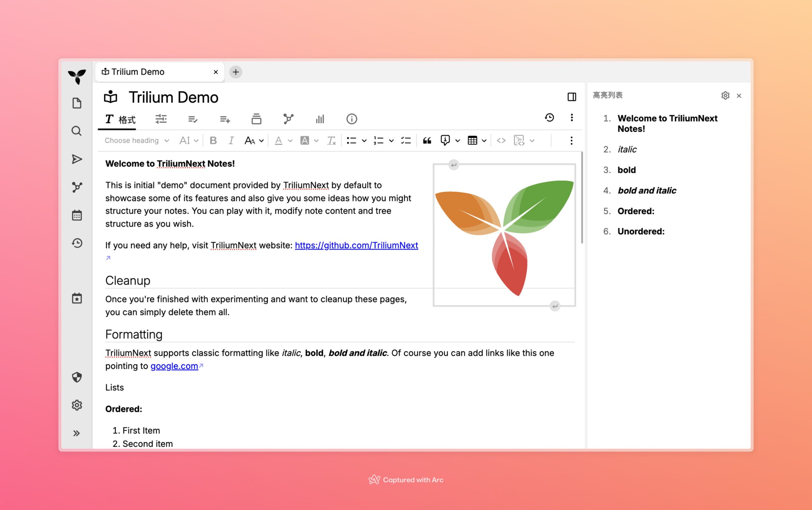Click the editor vertical scrollbar
This screenshot has width=812, height=510.
click(582, 197)
